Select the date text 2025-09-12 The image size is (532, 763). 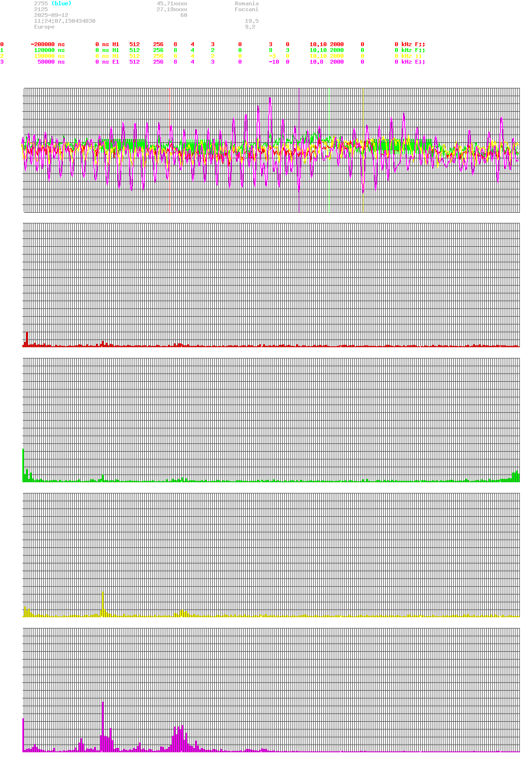click(51, 15)
